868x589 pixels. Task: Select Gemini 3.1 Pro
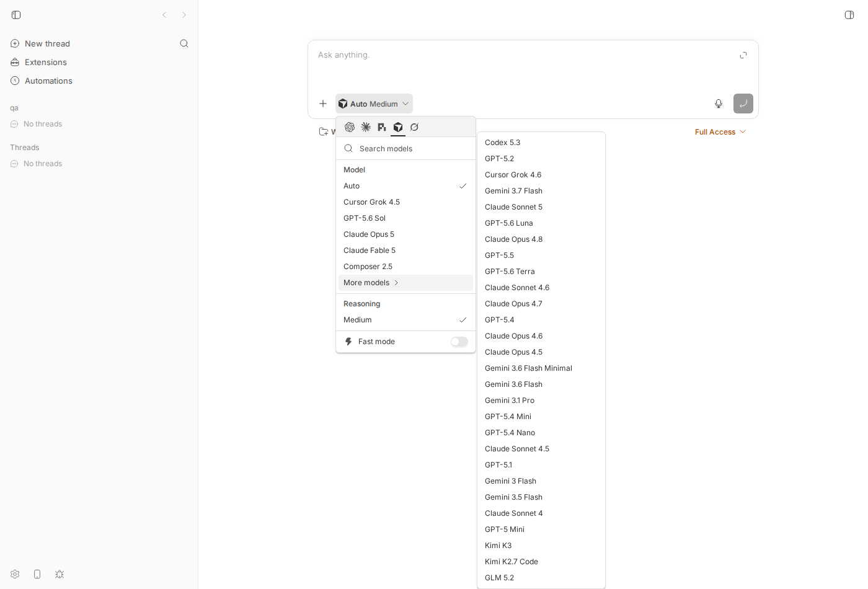tap(541, 401)
